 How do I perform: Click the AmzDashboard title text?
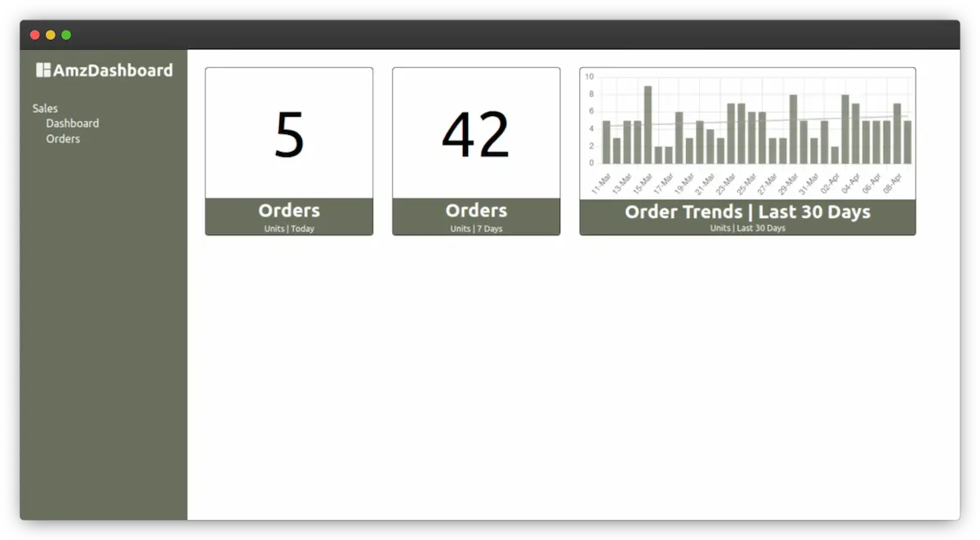tap(113, 70)
